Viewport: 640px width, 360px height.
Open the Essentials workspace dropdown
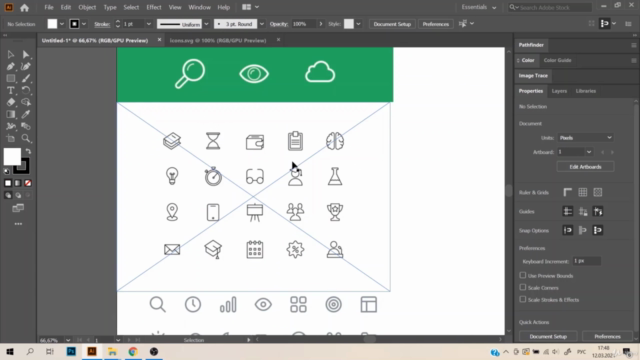pos(479,7)
